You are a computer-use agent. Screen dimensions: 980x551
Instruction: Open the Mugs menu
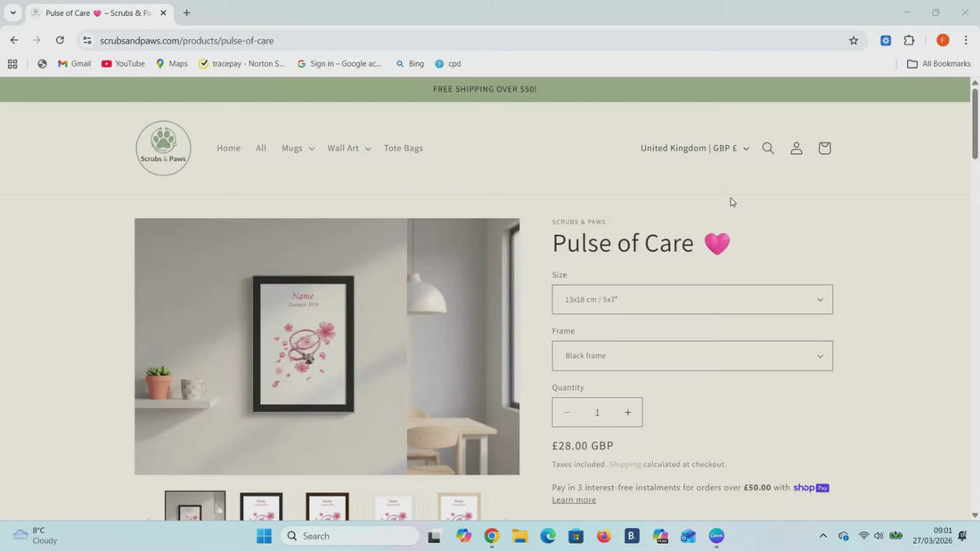tap(298, 149)
